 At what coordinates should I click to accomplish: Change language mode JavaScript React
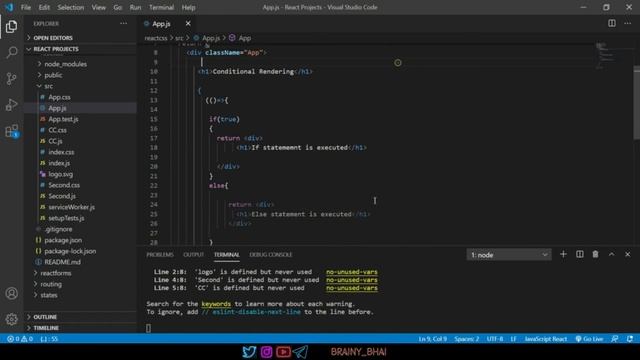[x=545, y=339]
